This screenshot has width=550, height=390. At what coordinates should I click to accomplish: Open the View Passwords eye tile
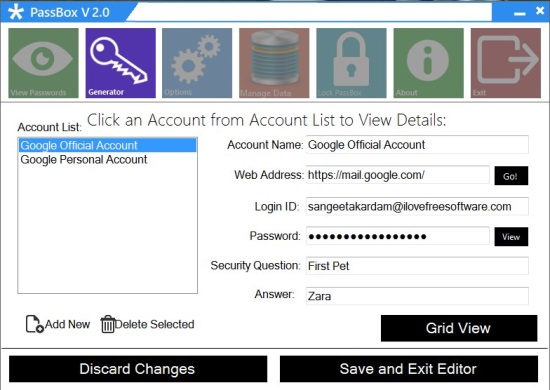(43, 63)
